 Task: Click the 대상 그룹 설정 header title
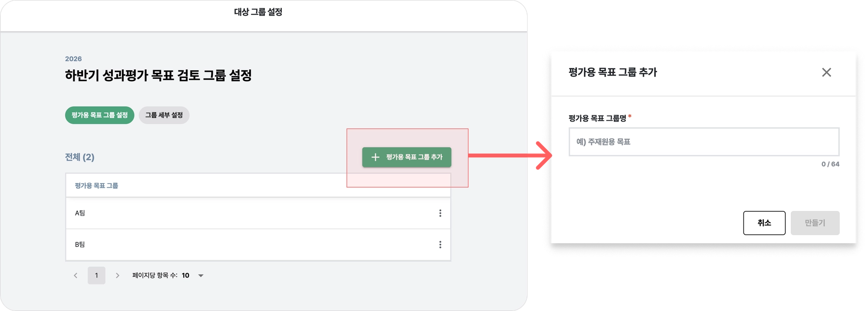pos(258,12)
